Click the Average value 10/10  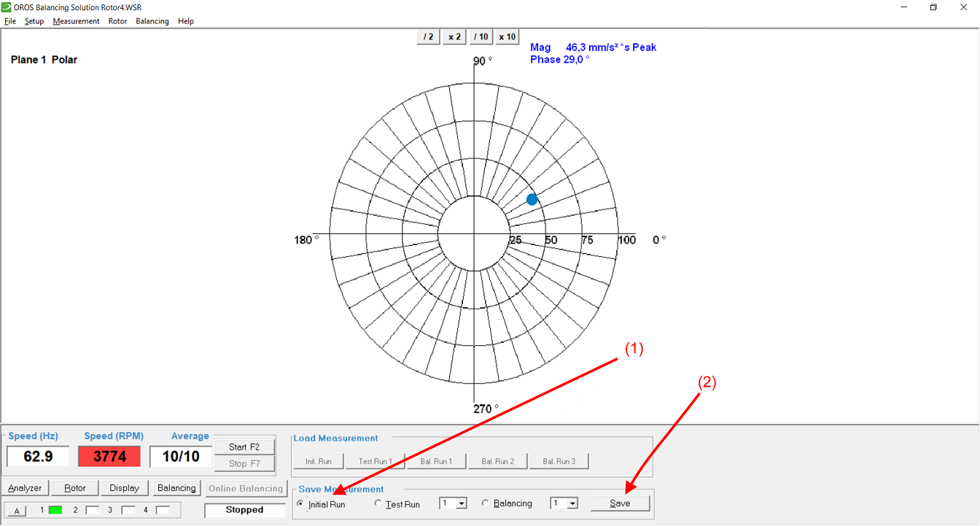tap(180, 457)
